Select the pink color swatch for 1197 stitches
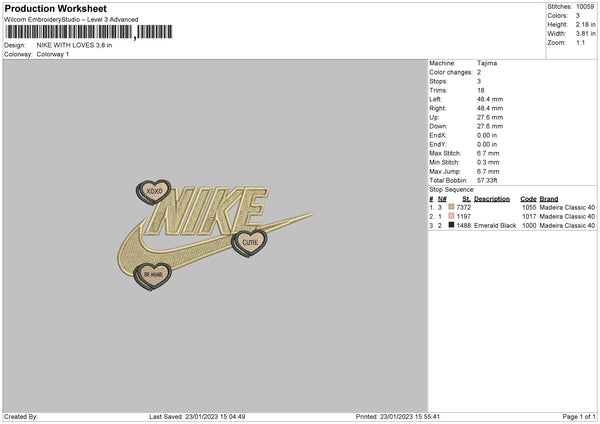 tap(451, 216)
